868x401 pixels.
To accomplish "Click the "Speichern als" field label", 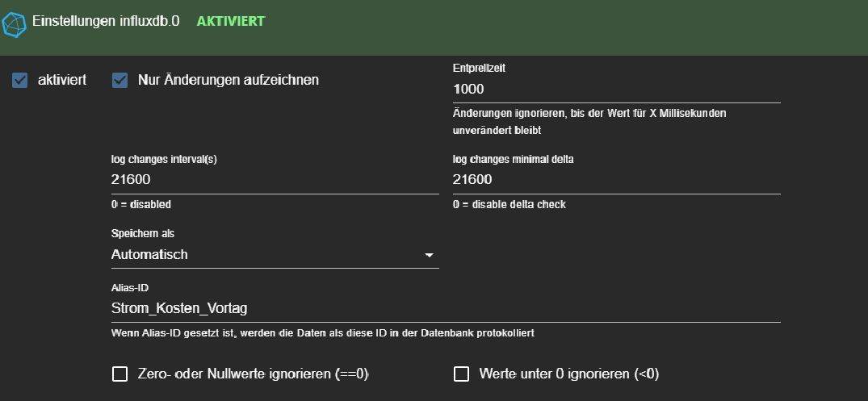I will pos(143,234).
